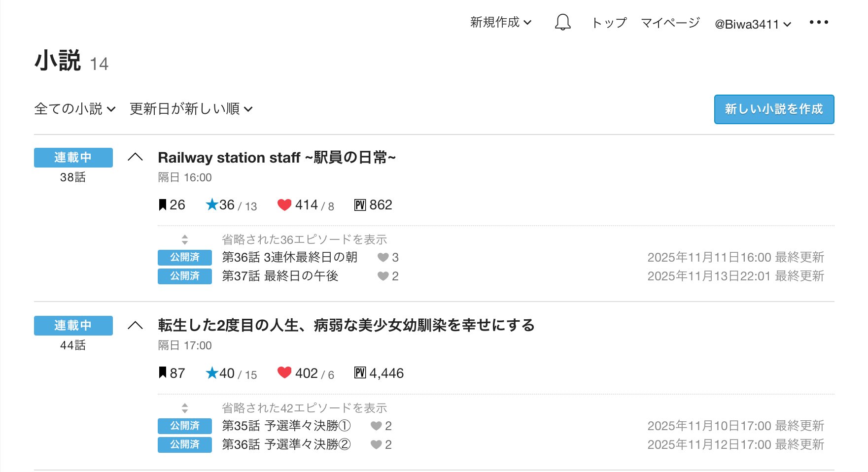Collapse the Railway station staff novel
Image resolution: width=868 pixels, height=472 pixels.
[x=135, y=157]
